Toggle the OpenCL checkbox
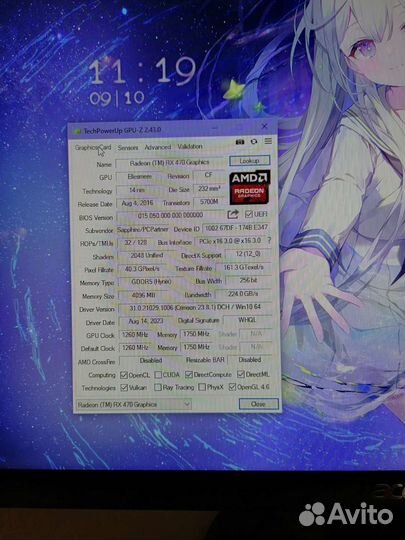 point(124,375)
